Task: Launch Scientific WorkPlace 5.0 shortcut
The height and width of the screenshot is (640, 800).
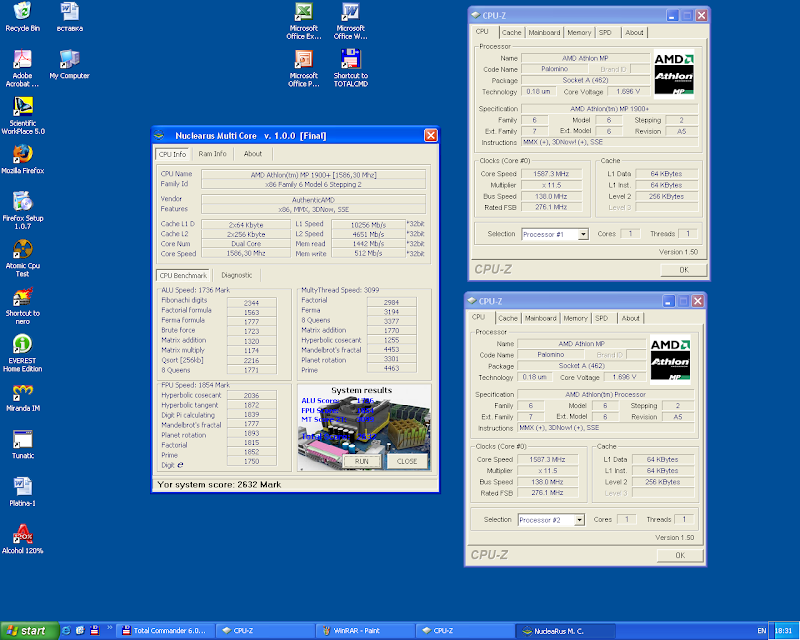Action: 22,115
